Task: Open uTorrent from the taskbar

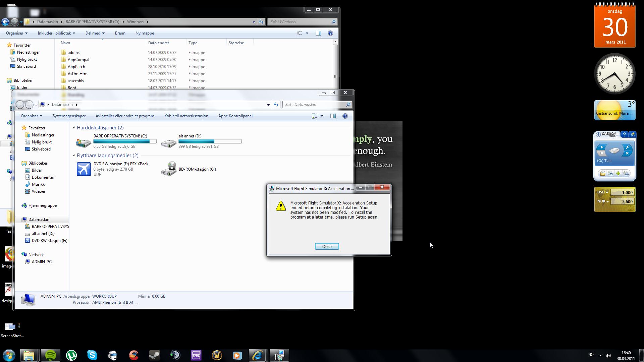Action: [x=71, y=355]
